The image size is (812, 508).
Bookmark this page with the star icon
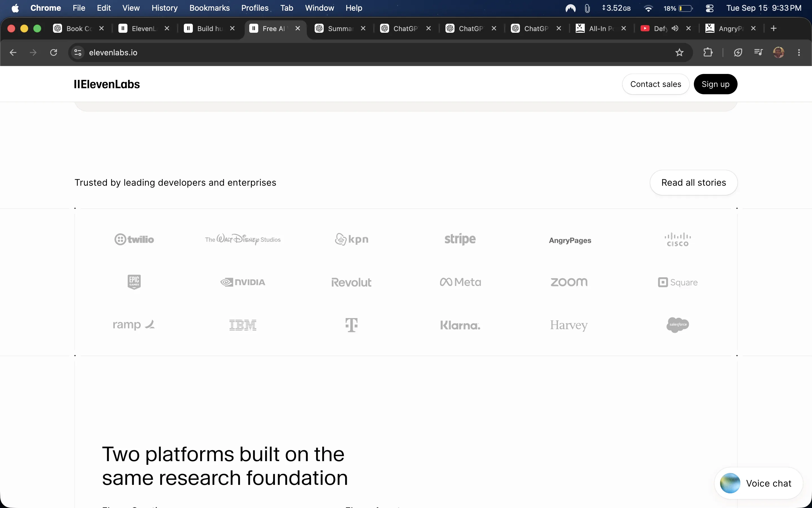(679, 52)
